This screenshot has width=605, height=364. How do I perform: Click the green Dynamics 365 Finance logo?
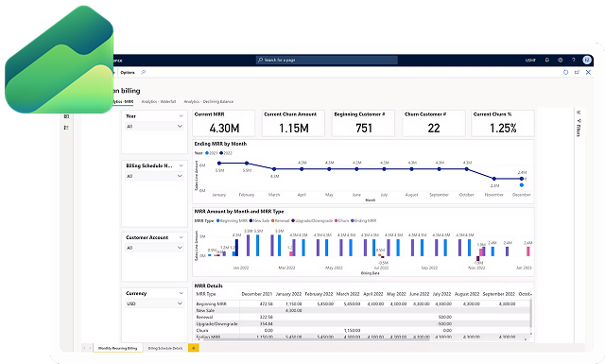pos(59,59)
